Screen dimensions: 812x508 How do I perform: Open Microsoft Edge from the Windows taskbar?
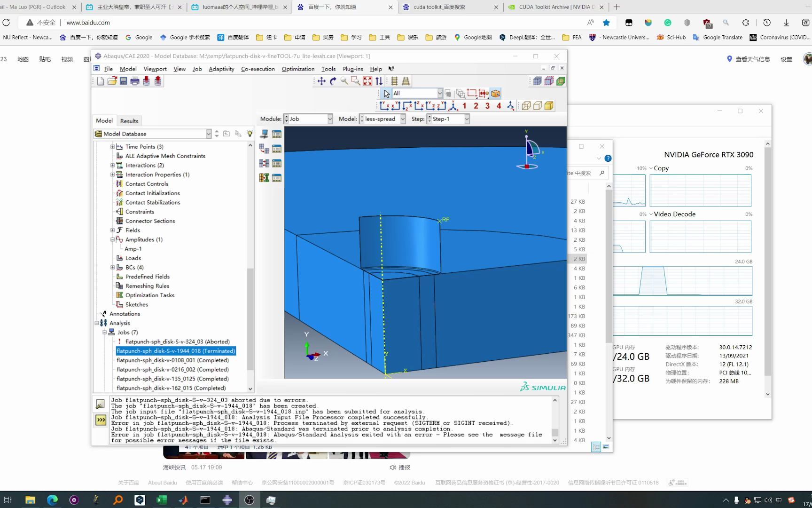52,500
